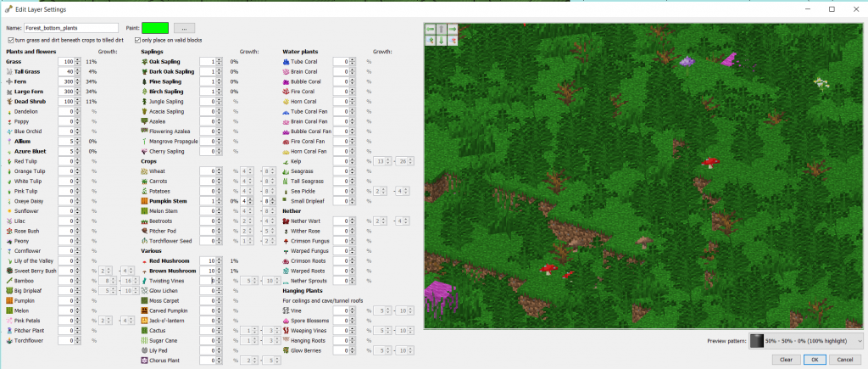Move preview down with the down arrow
868x369 pixels.
(x=442, y=39)
